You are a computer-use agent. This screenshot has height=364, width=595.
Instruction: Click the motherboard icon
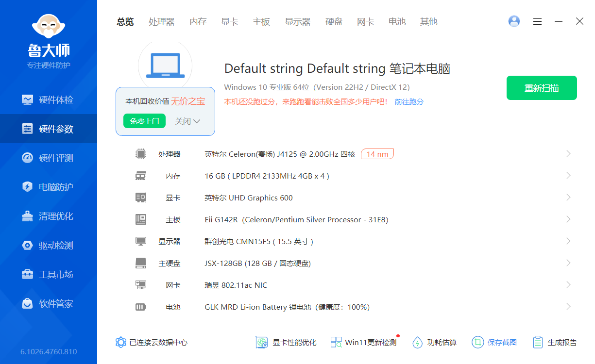pyautogui.click(x=140, y=219)
